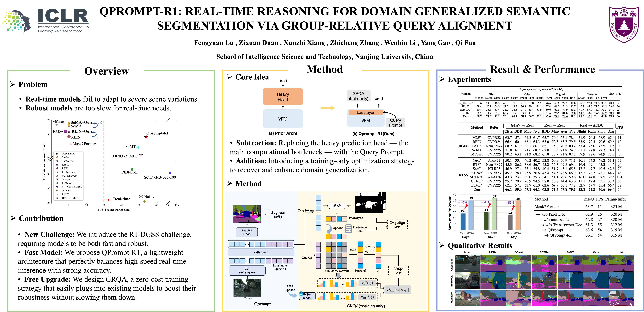This screenshot has height=312, width=644.
Task: Click the street Input photo thumbnail
Action: [247, 288]
